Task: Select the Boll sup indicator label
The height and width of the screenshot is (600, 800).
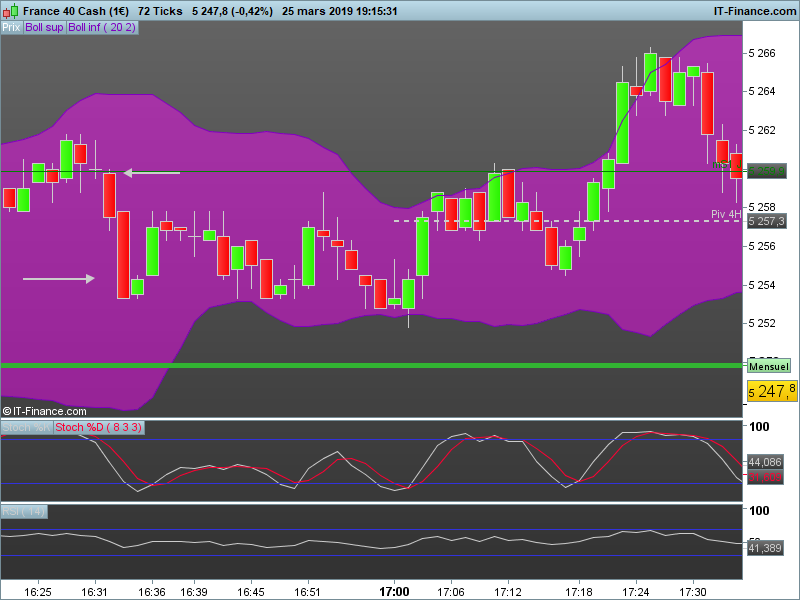Action: pyautogui.click(x=44, y=28)
